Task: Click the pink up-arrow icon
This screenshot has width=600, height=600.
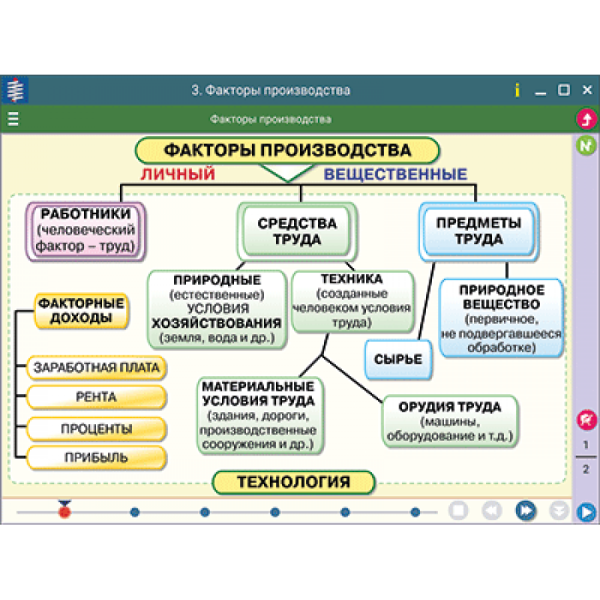Action: tap(586, 120)
